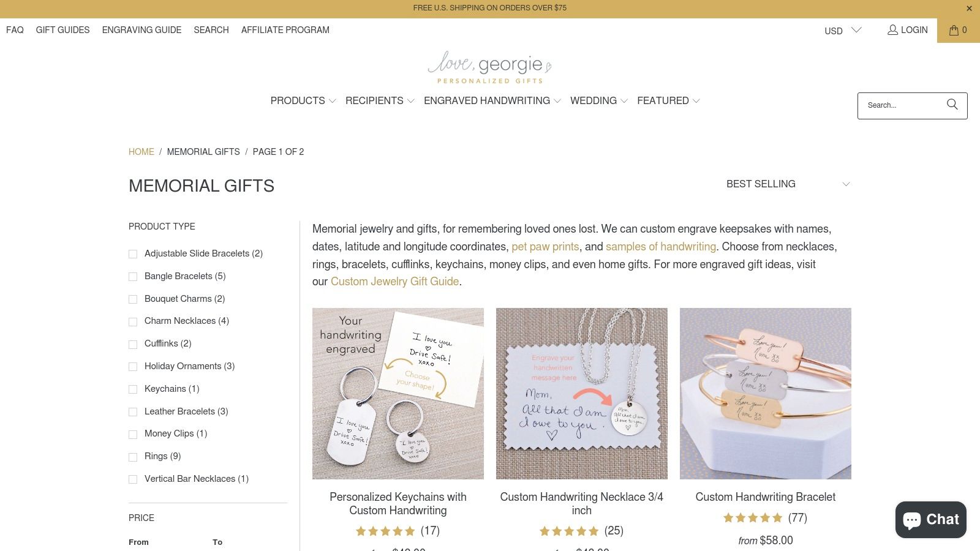This screenshot has height=551, width=980.
Task: Open the Custom Jewelry Gift Guide link
Action: (x=394, y=282)
